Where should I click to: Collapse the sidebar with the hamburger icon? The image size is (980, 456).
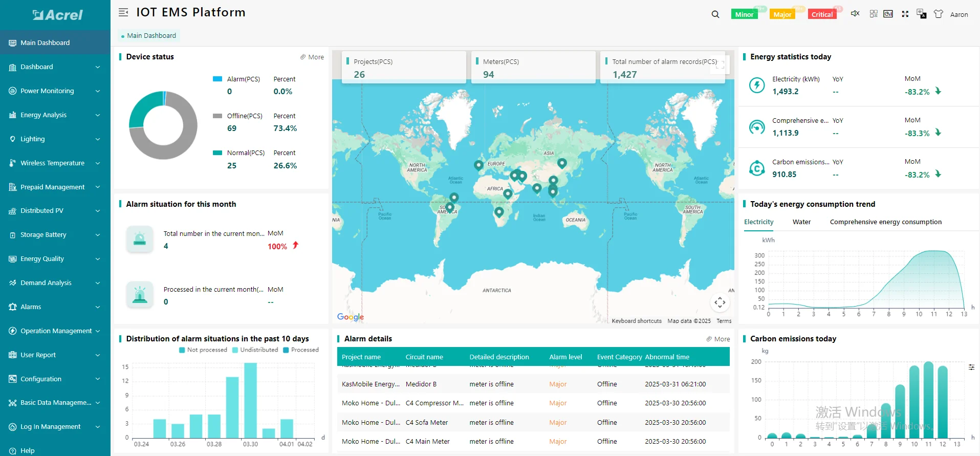tap(123, 12)
